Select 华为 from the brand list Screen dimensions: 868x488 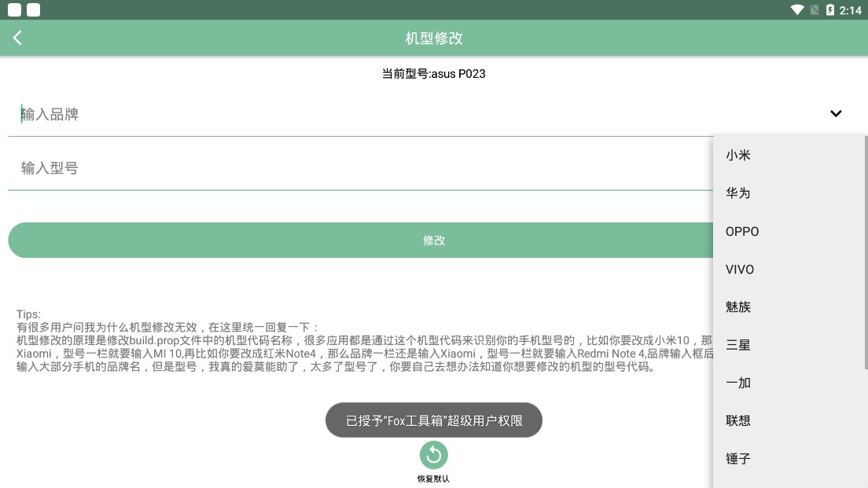[790, 193]
